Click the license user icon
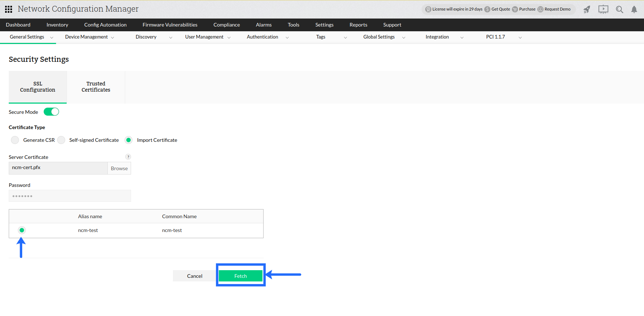The width and height of the screenshot is (644, 316). point(428,9)
